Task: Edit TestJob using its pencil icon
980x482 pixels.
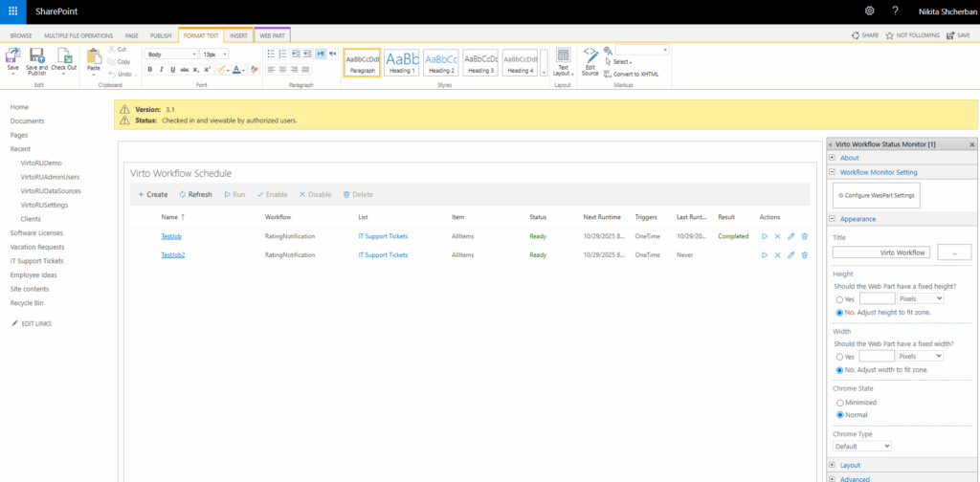Action: coord(791,236)
